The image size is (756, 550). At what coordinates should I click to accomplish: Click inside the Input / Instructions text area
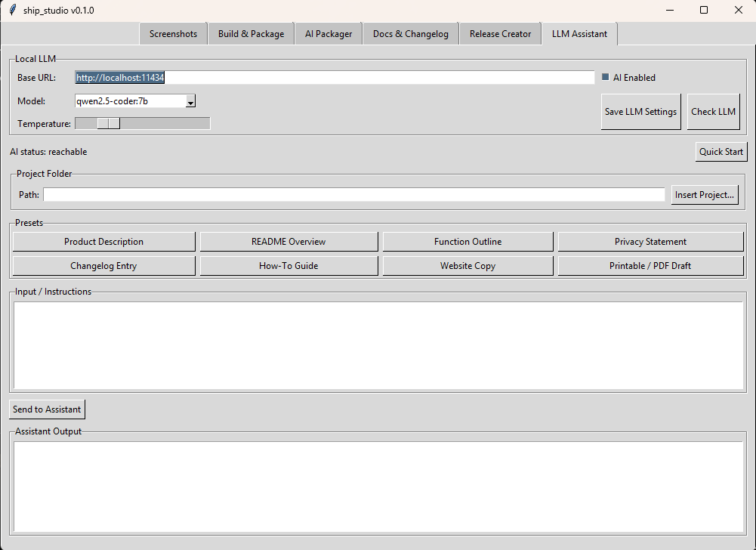(378, 345)
